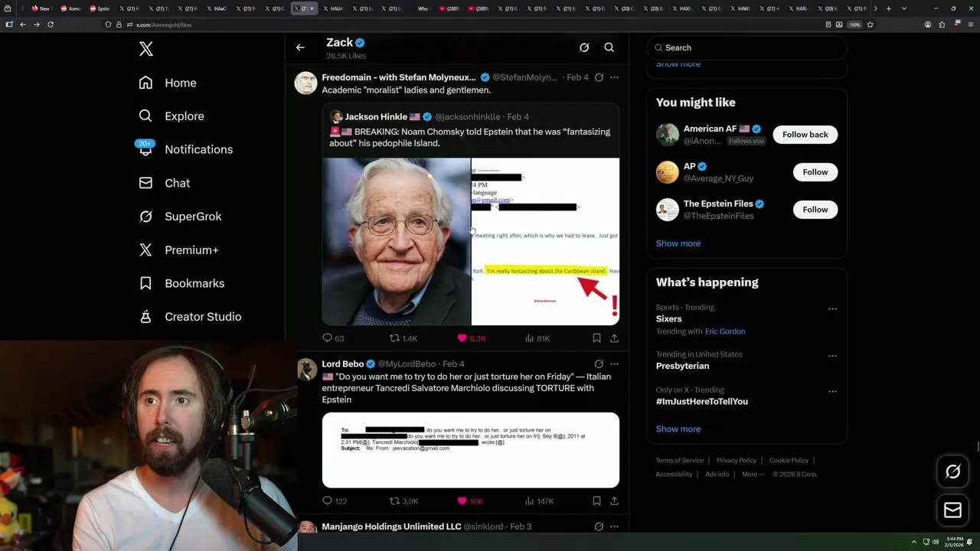
Task: Open the Noam Chomsky photo
Action: (396, 242)
